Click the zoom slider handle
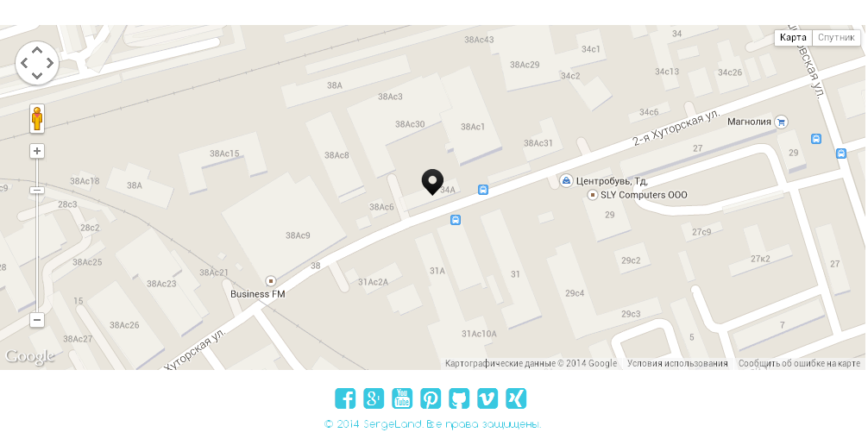 point(37,191)
